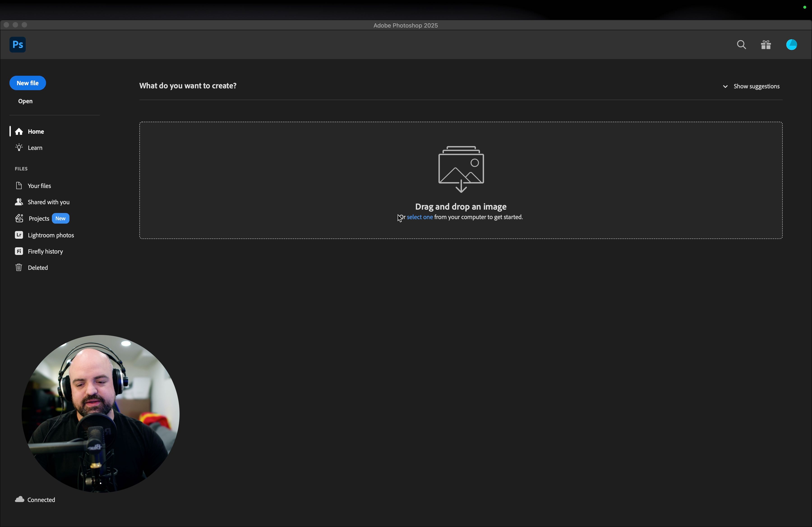Open Projects in the sidebar
812x527 pixels.
point(39,219)
